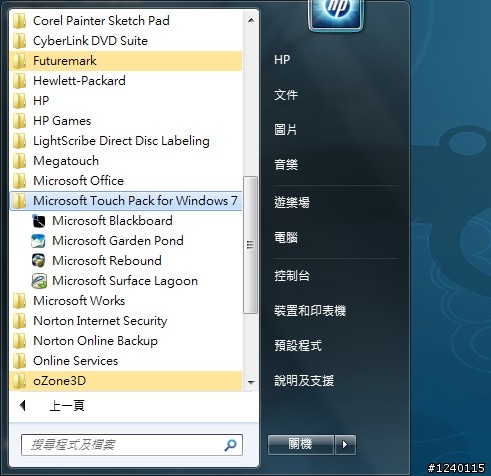Screen dimensions: 491x476
Task: Open 遊樂場 (Games)
Action: [292, 202]
